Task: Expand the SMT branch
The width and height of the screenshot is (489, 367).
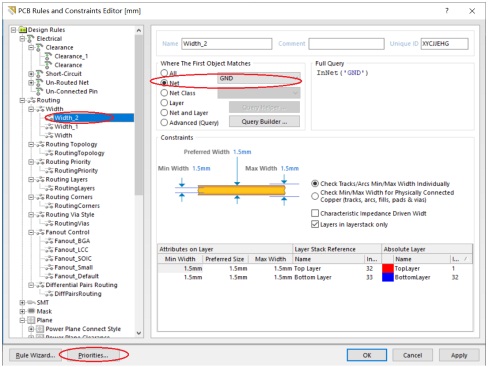Action: 22,303
